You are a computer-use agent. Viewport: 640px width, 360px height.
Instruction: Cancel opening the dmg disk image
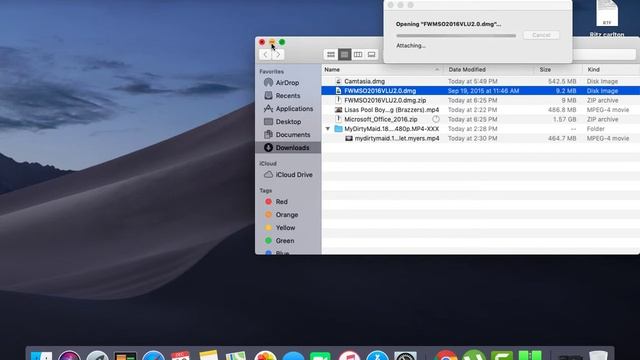click(x=541, y=35)
